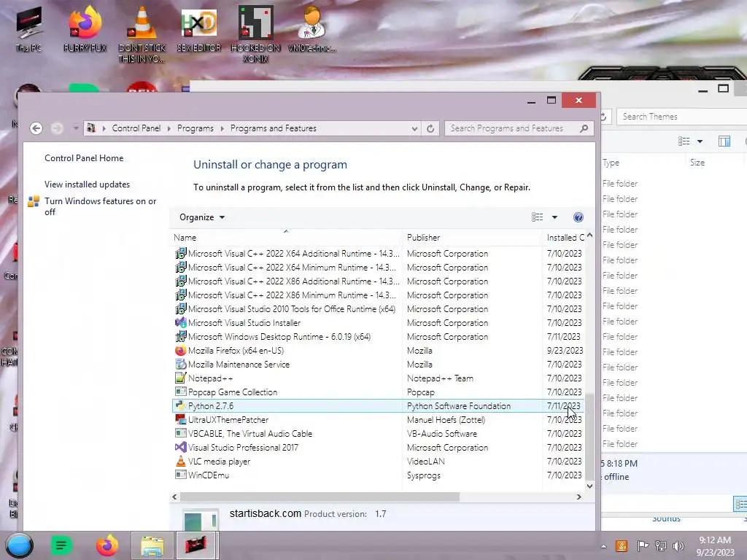Open Programs and Features help icon
Viewport: 747px width, 560px height.
coord(578,217)
